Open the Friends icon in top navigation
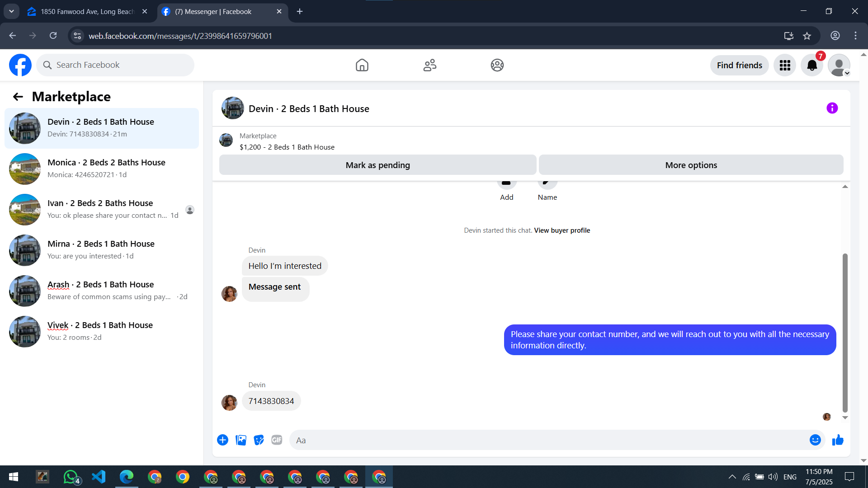The height and width of the screenshot is (488, 868). (x=429, y=65)
